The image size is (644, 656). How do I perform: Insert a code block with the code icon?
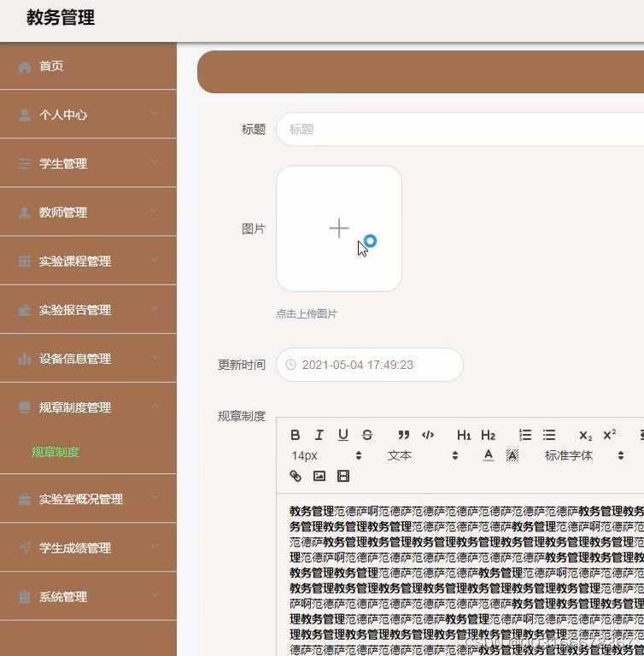pyautogui.click(x=428, y=435)
